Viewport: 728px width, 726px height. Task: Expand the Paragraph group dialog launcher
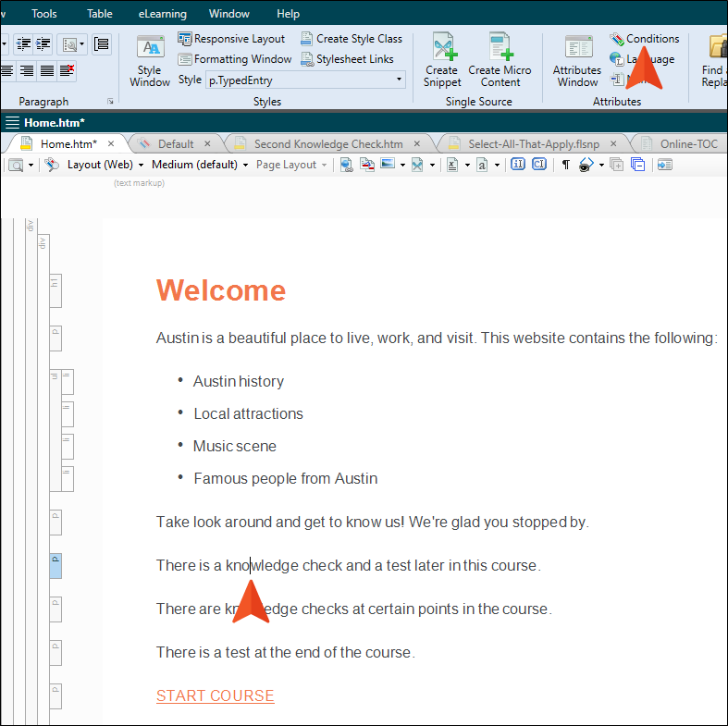(110, 102)
